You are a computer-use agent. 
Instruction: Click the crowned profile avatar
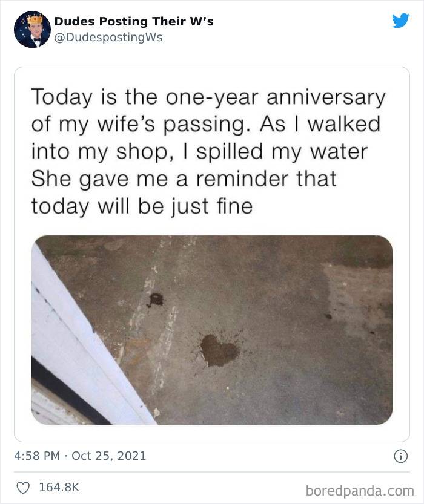click(31, 29)
